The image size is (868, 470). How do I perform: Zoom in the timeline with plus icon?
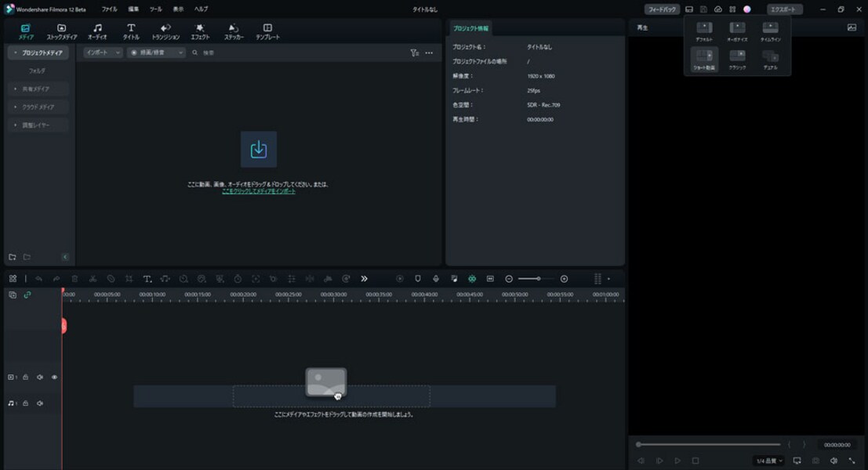(564, 279)
